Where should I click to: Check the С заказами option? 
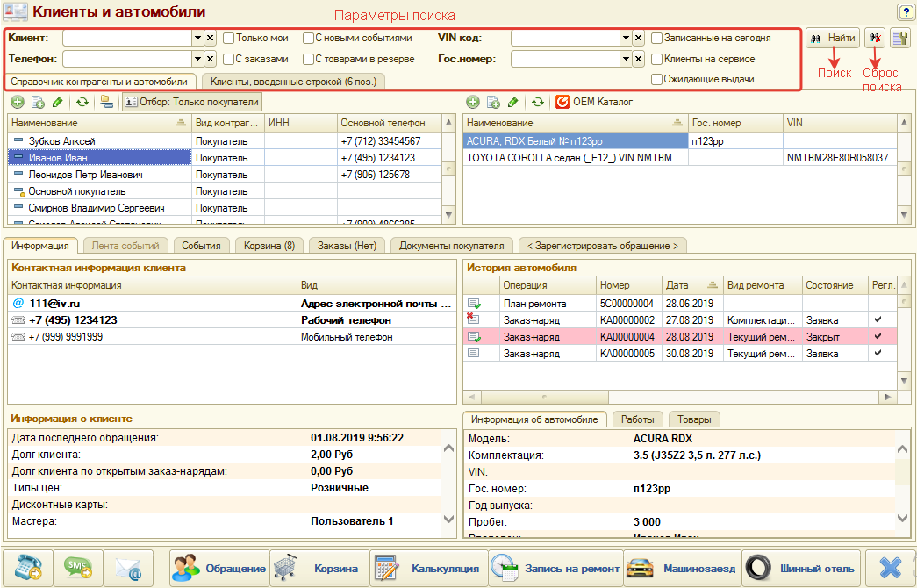tap(229, 59)
